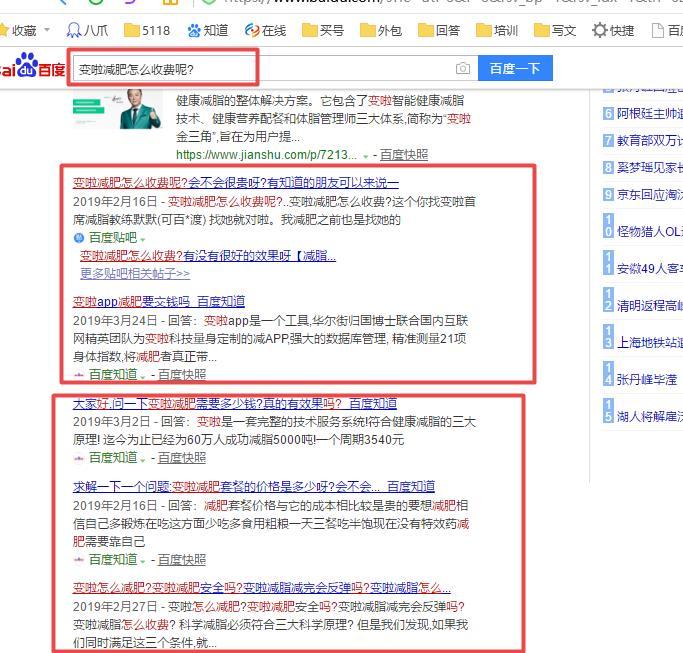Open the 外包 bookmark folder

click(381, 30)
